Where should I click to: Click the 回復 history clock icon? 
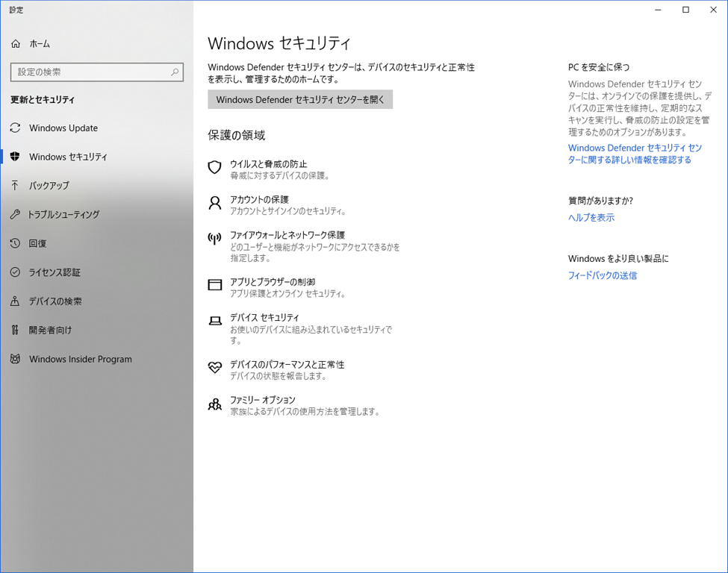click(16, 243)
